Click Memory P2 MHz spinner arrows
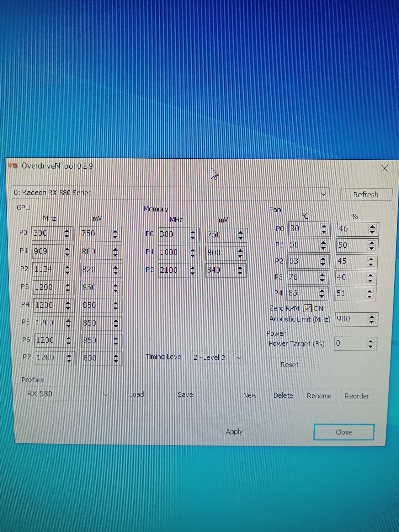This screenshot has height=532, width=399. (192, 271)
